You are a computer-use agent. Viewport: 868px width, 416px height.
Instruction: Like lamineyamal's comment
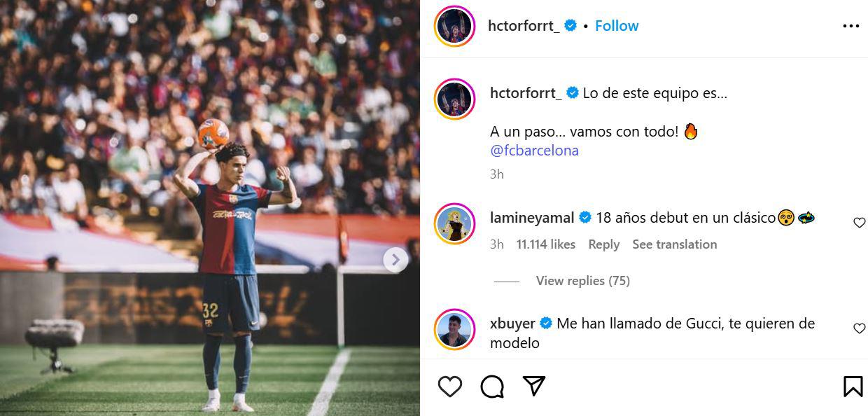coord(859,223)
